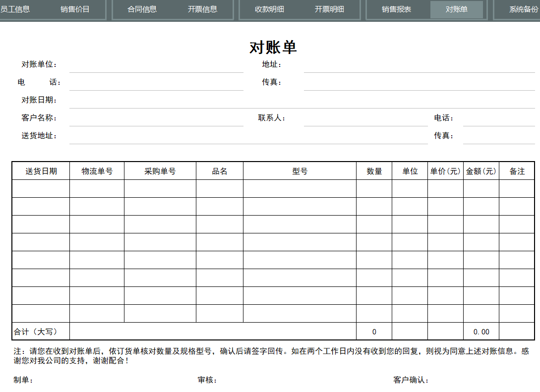Viewport: 540px width, 392px height.
Task: Select the 制单 label
Action: coord(23,380)
